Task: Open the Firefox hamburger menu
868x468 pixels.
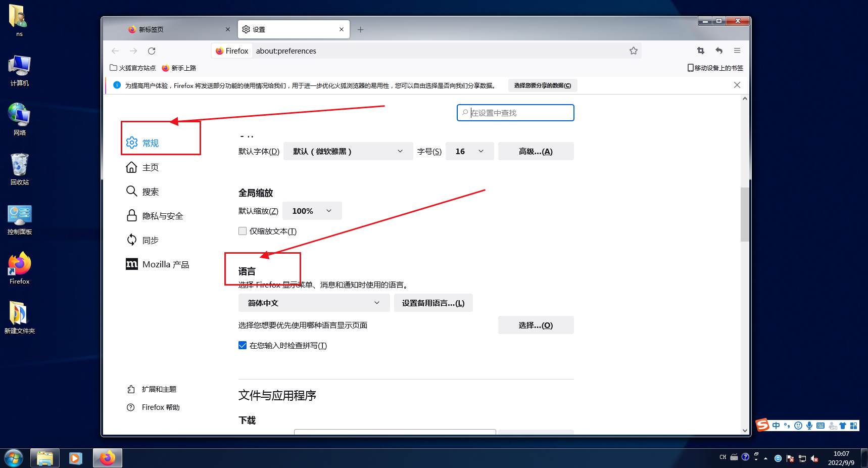Action: 737,51
